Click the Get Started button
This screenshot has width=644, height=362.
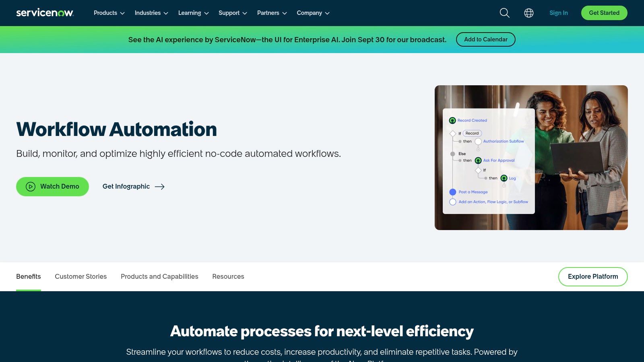coord(604,12)
